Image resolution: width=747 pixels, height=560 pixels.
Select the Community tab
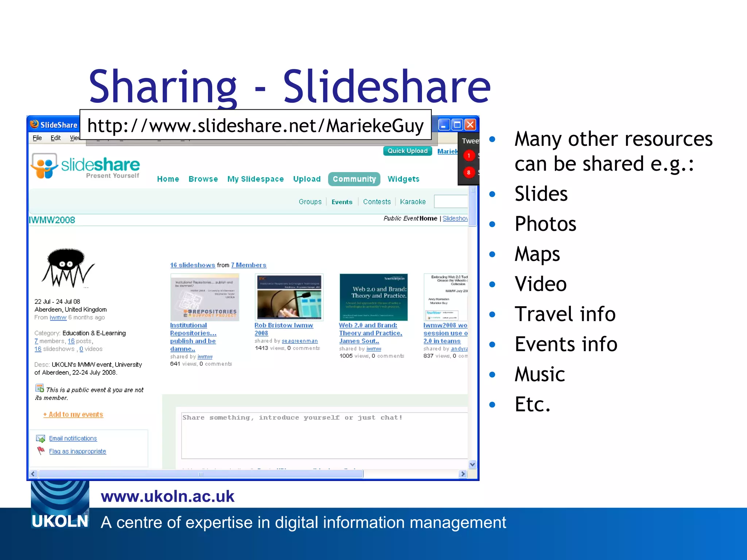[354, 179]
